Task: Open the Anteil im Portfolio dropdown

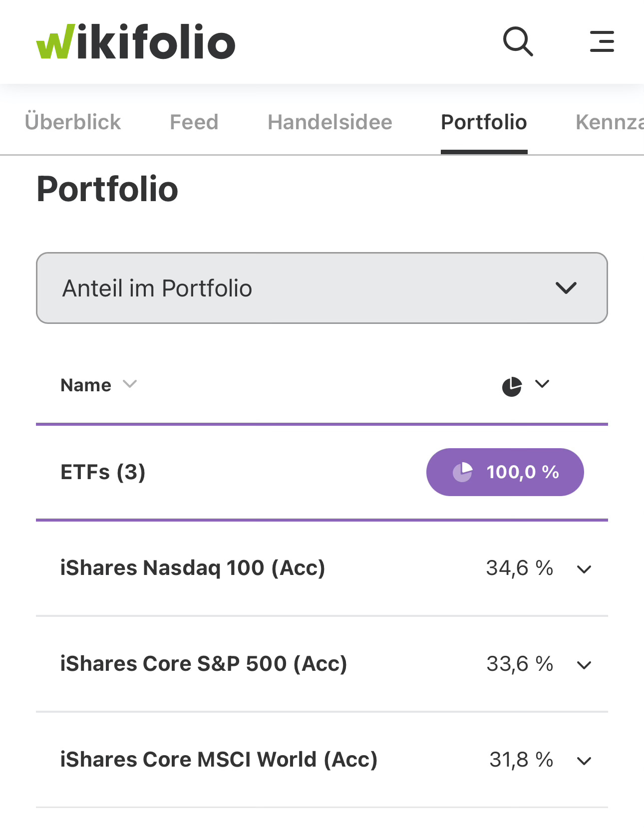Action: tap(322, 288)
